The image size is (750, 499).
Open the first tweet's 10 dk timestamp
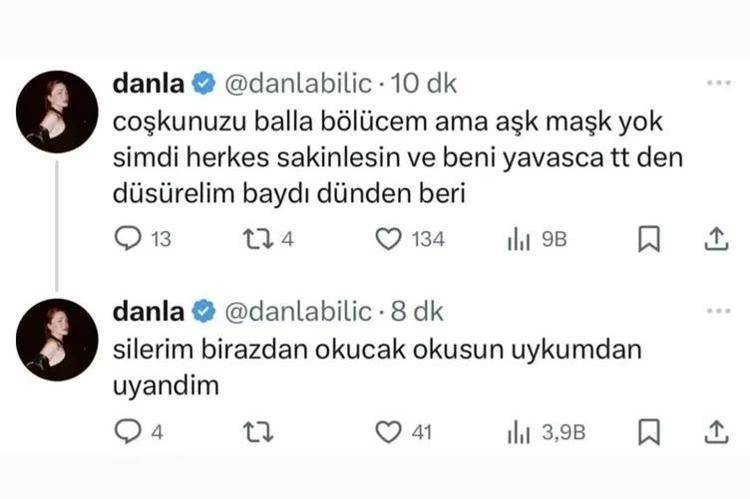coord(422,84)
